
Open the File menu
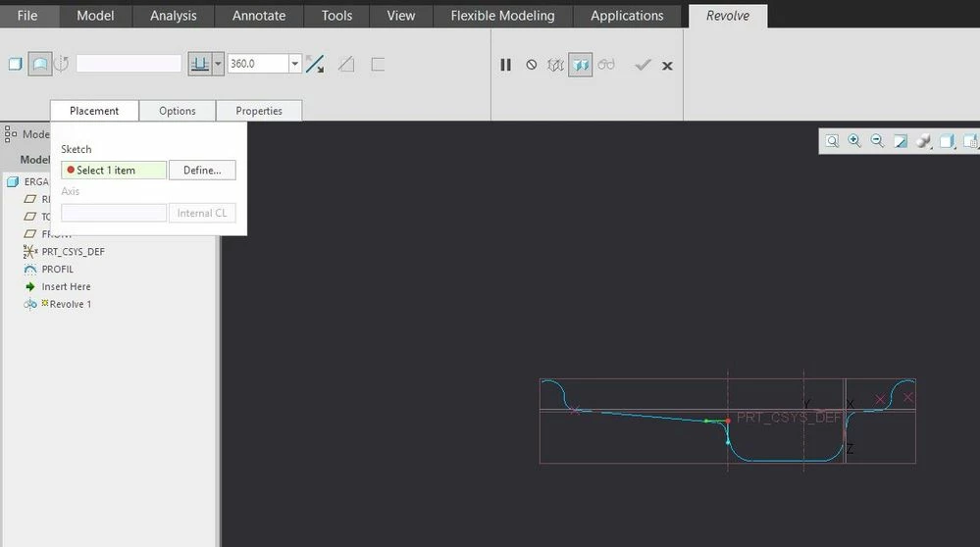(27, 15)
